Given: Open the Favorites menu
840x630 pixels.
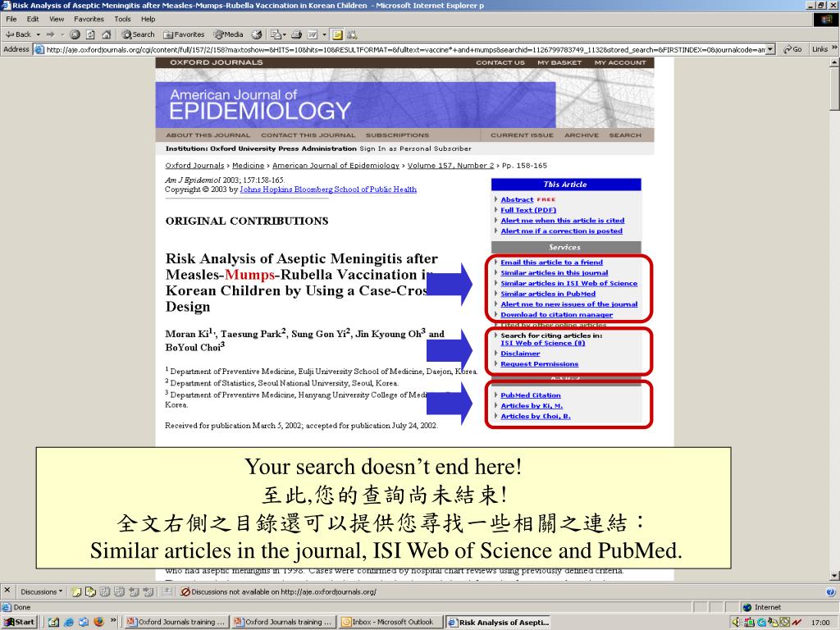Looking at the screenshot, I should (x=89, y=19).
